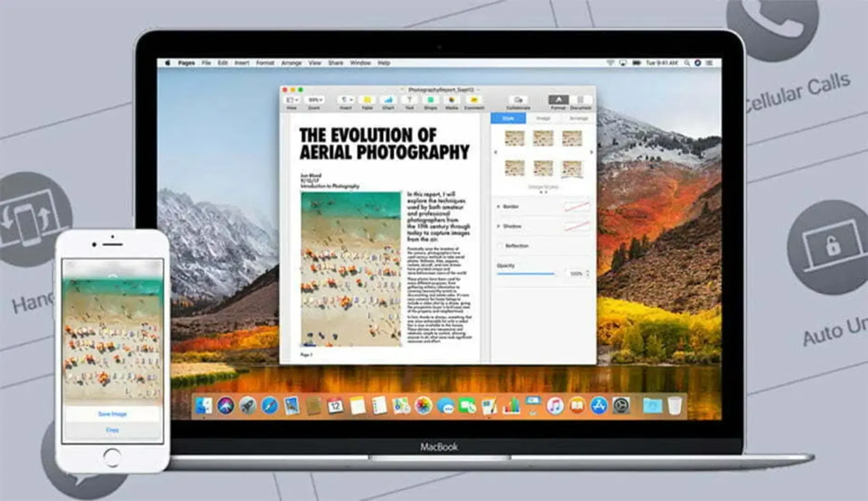Open Numbers bar-chart icon in Dock
Viewport: 868px width, 501px height.
(x=511, y=406)
